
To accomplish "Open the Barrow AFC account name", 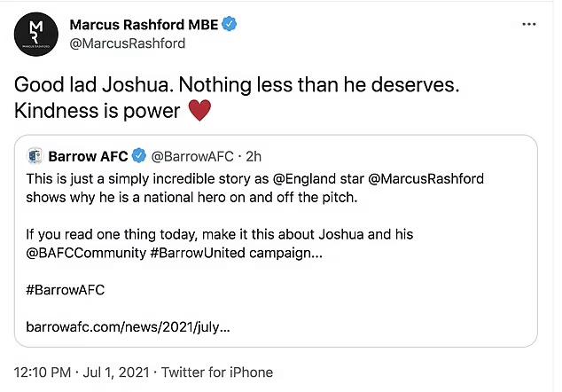I will click(90, 157).
